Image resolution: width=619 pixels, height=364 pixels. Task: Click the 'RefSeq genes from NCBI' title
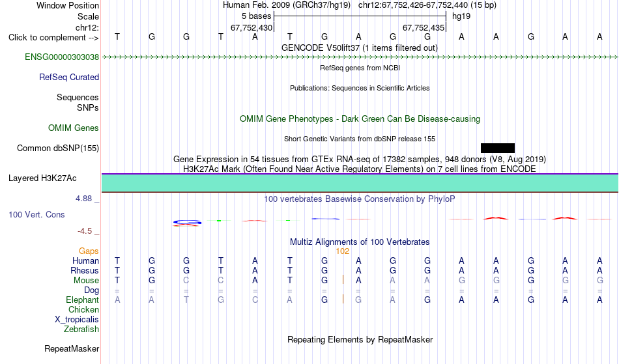click(x=360, y=68)
